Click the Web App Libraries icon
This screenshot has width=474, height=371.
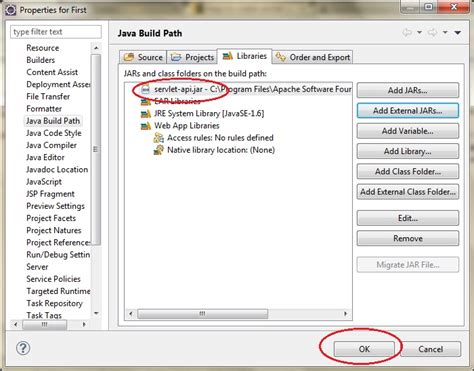(x=146, y=126)
